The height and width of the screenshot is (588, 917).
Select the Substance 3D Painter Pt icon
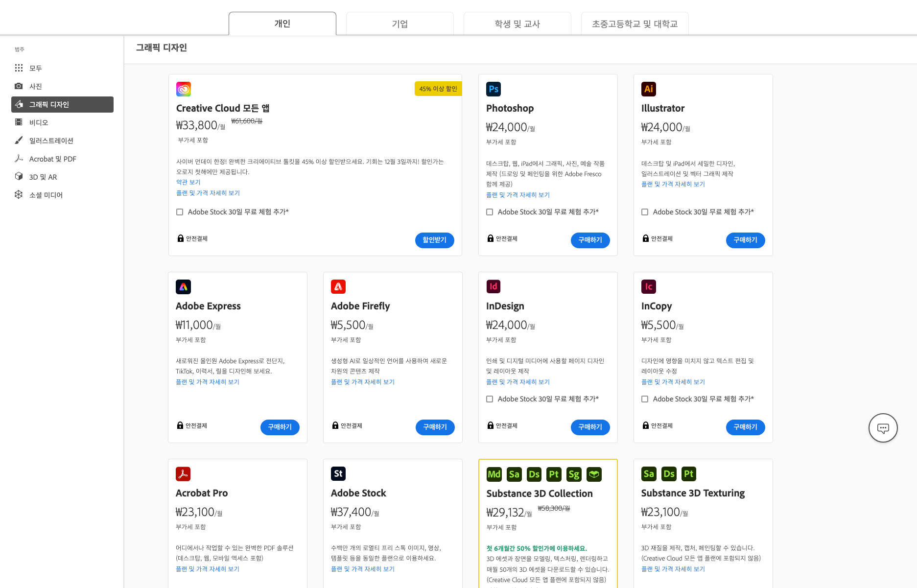554,474
